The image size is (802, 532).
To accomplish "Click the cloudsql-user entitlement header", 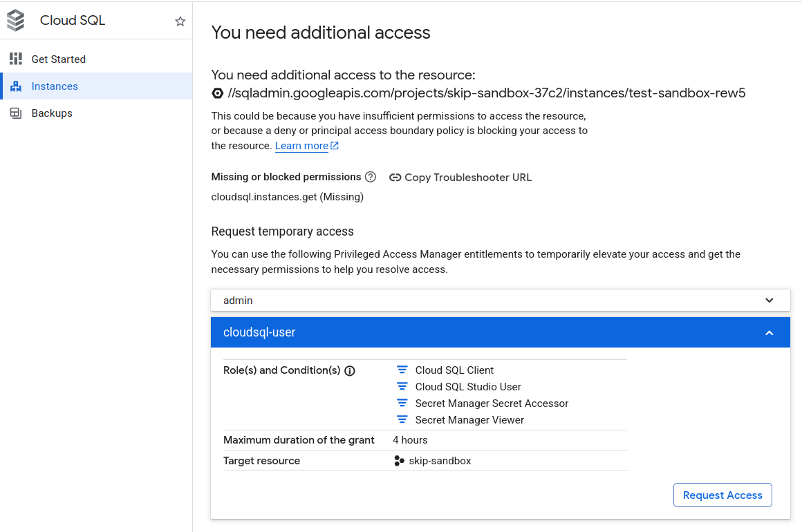I will click(259, 332).
